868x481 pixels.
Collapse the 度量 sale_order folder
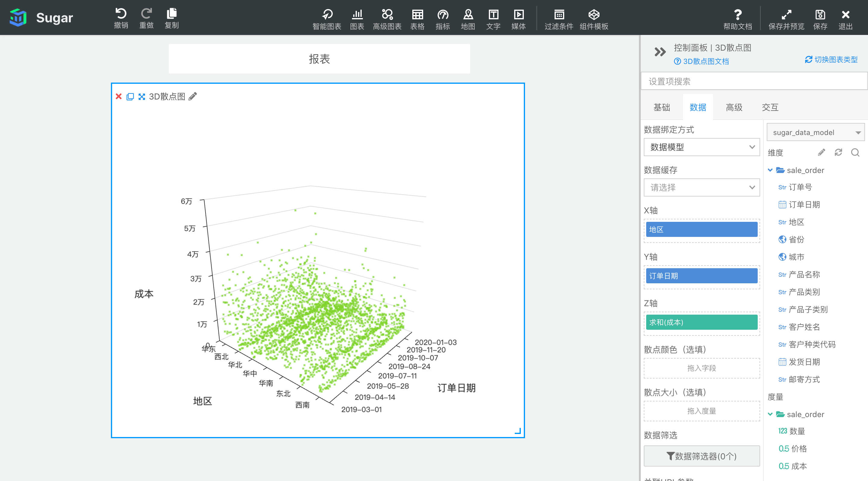click(x=770, y=414)
